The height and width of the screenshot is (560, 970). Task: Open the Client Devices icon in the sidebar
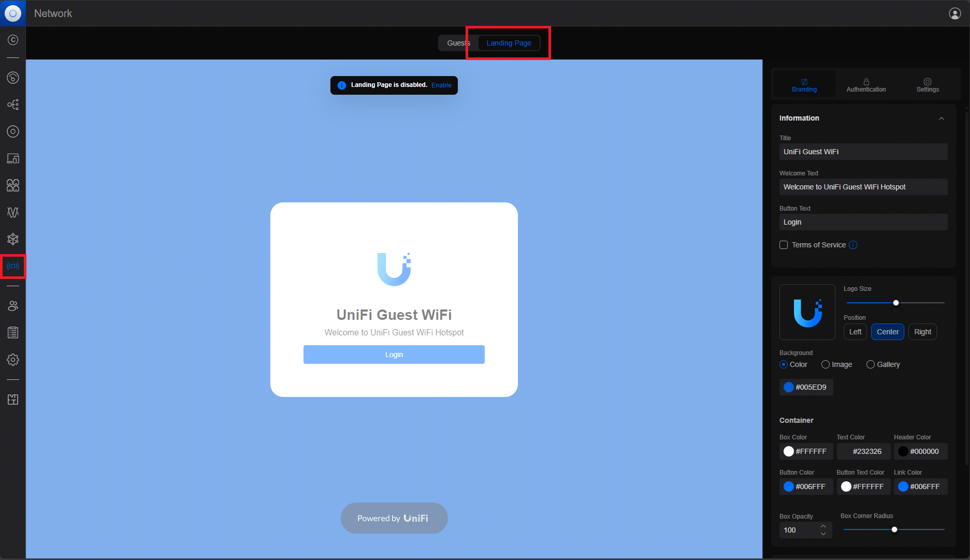pyautogui.click(x=13, y=158)
